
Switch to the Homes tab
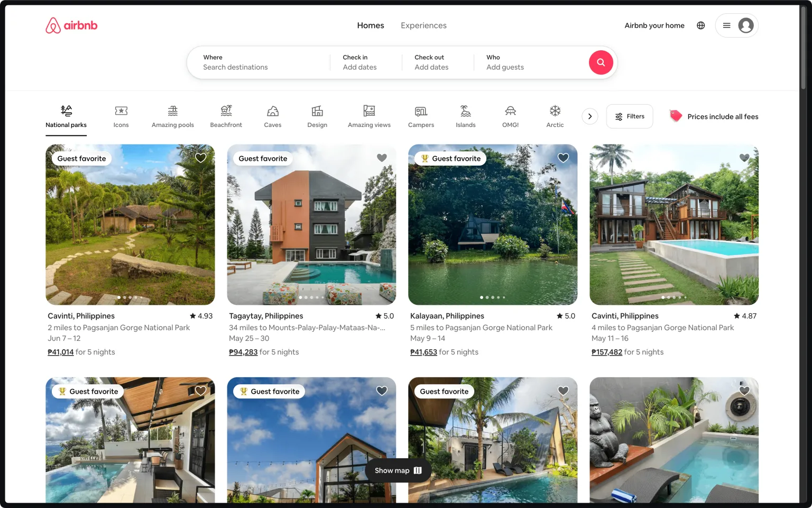(x=371, y=25)
